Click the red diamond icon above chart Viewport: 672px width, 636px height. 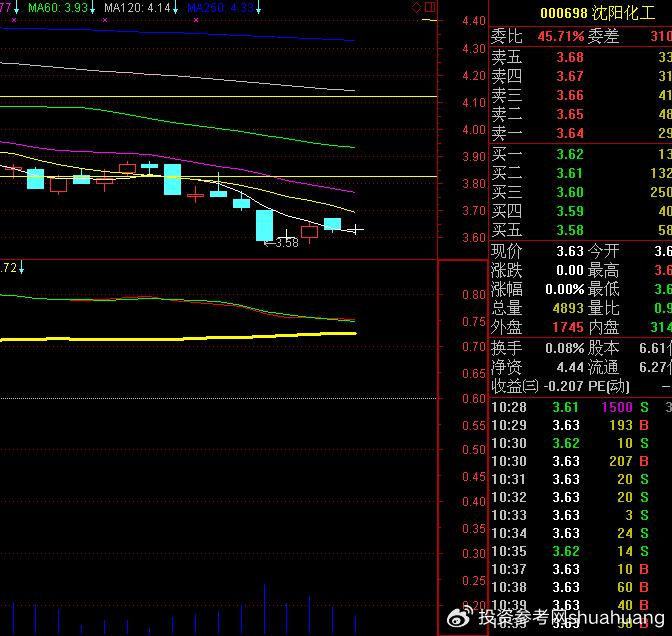(x=416, y=7)
